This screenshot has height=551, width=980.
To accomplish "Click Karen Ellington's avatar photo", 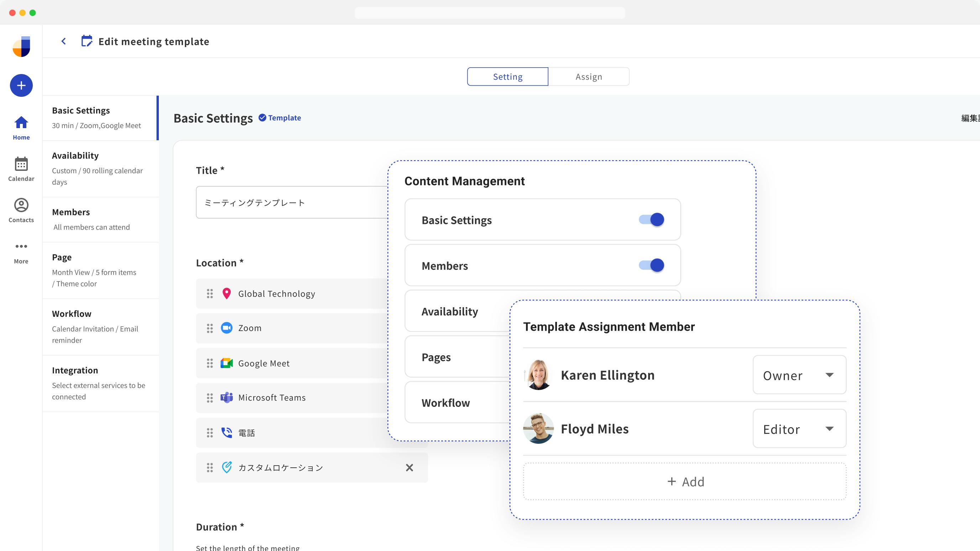I will tap(538, 375).
